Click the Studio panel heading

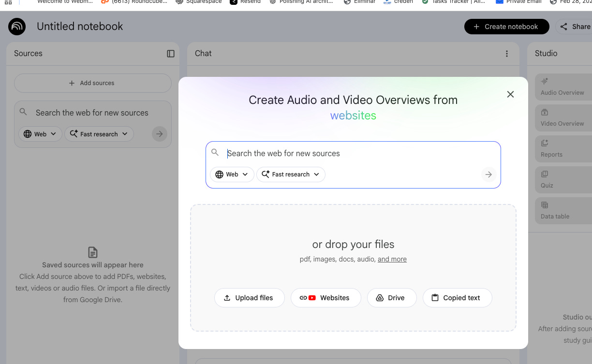(x=546, y=54)
